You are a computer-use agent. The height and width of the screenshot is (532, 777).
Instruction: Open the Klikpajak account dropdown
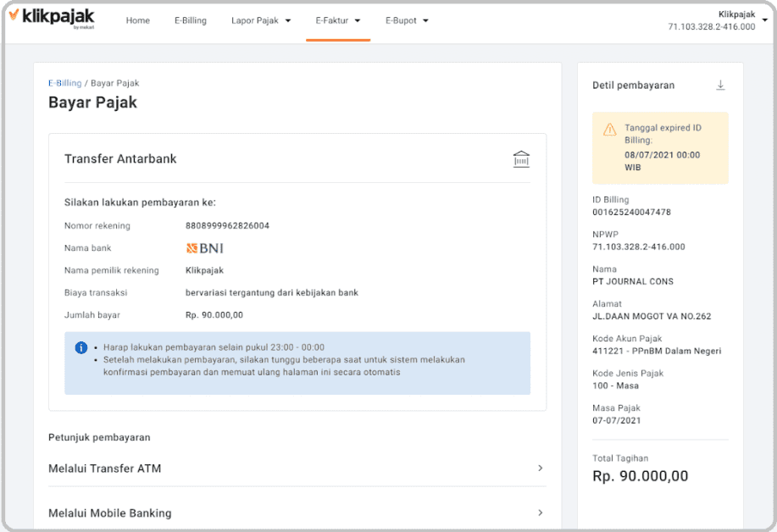point(717,20)
